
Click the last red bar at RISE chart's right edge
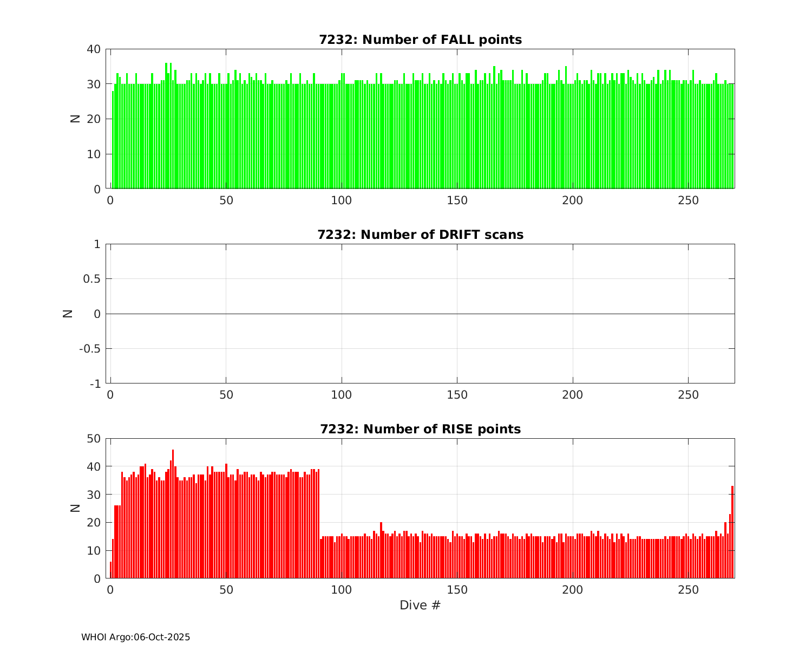click(732, 532)
